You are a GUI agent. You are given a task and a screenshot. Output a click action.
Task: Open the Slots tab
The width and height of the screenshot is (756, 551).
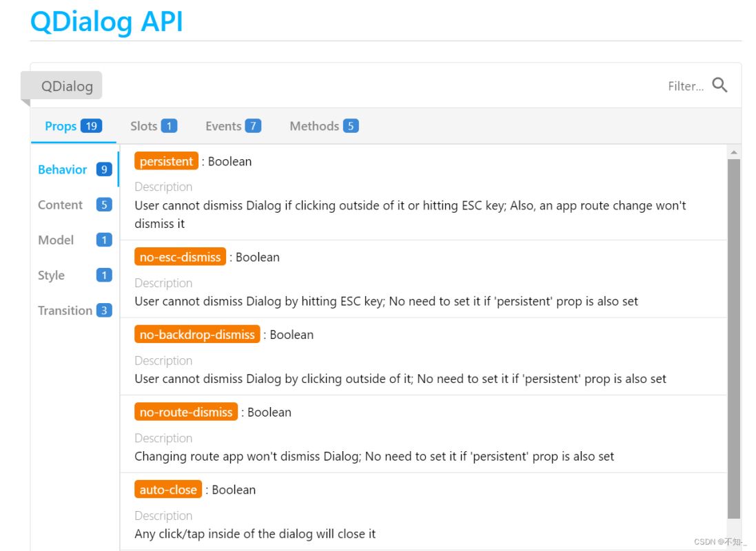point(153,126)
